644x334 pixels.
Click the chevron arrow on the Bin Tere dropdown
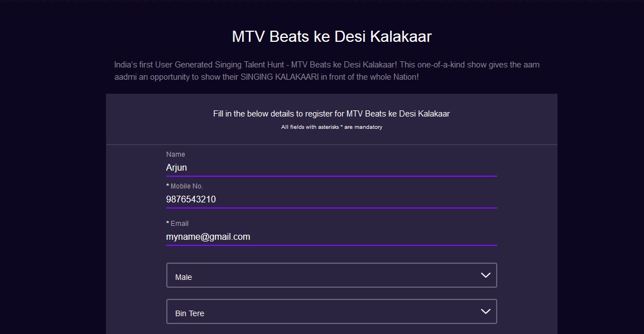click(x=485, y=312)
